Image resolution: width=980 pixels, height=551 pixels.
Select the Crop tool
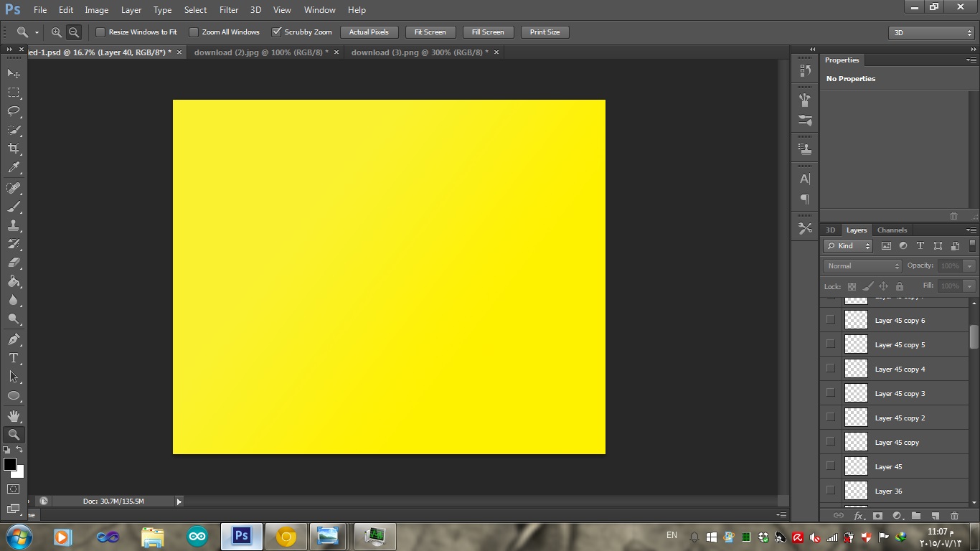tap(14, 149)
